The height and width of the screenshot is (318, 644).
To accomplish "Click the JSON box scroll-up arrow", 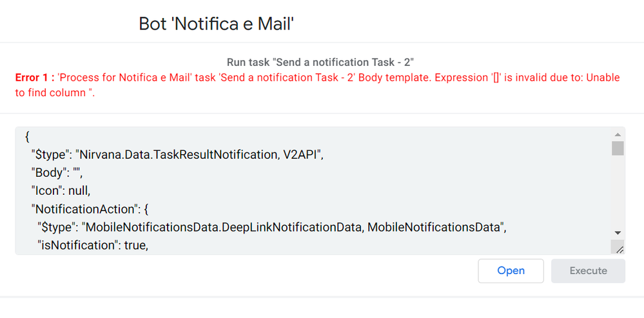I will pos(618,134).
